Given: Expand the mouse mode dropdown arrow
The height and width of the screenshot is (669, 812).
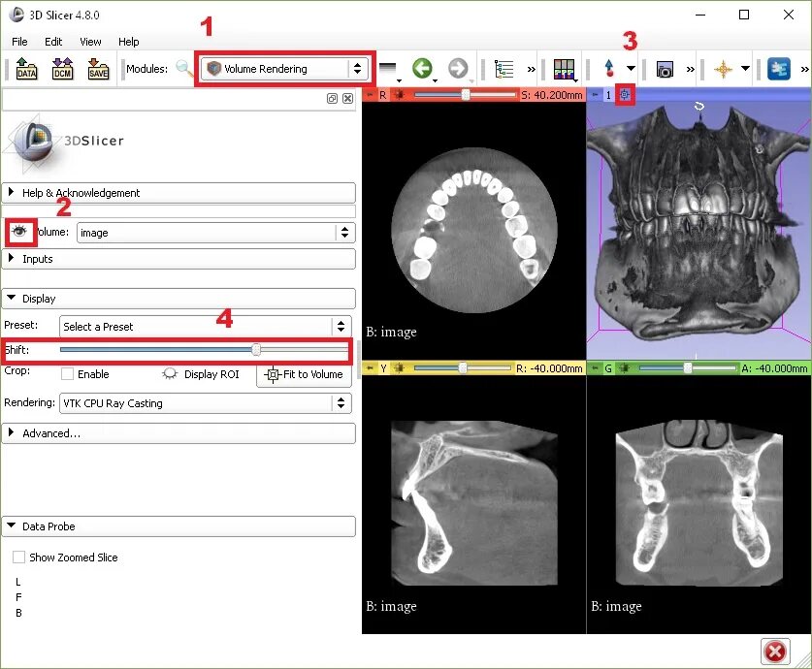Looking at the screenshot, I should [x=631, y=68].
